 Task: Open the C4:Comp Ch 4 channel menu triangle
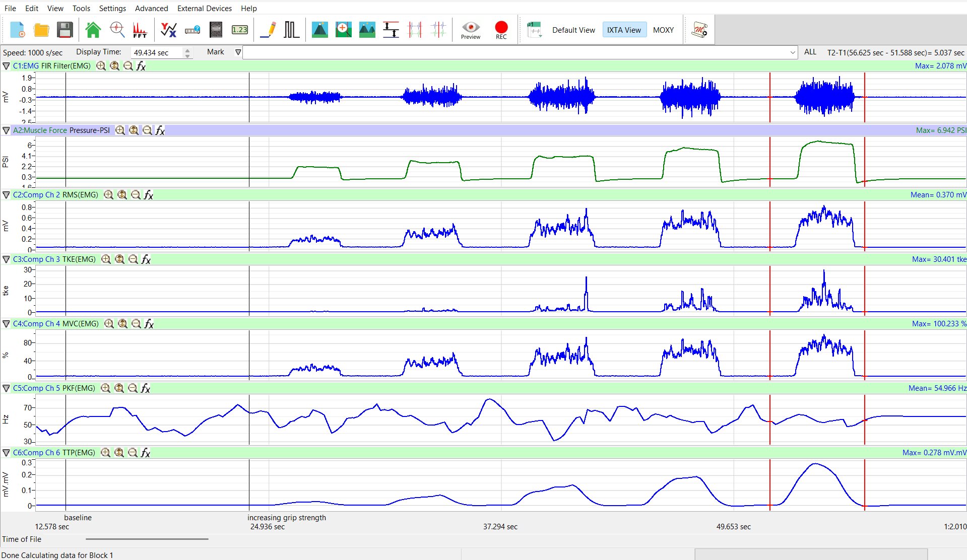pos(6,324)
